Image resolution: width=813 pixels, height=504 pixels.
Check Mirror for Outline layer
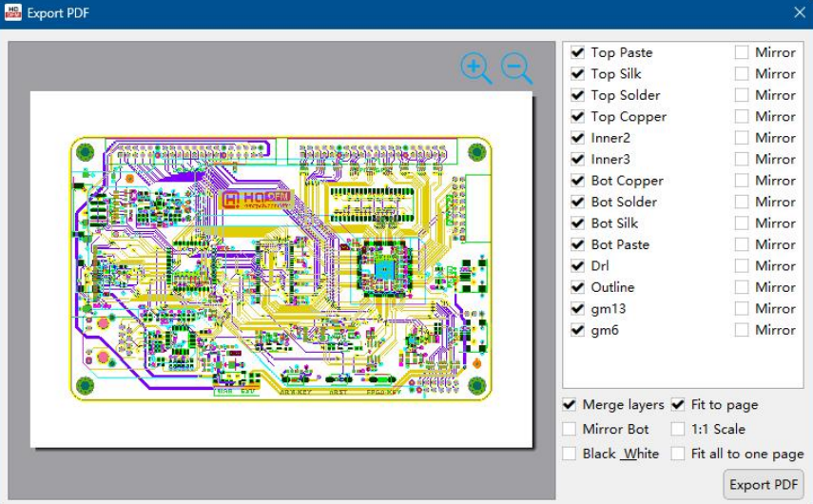(742, 287)
